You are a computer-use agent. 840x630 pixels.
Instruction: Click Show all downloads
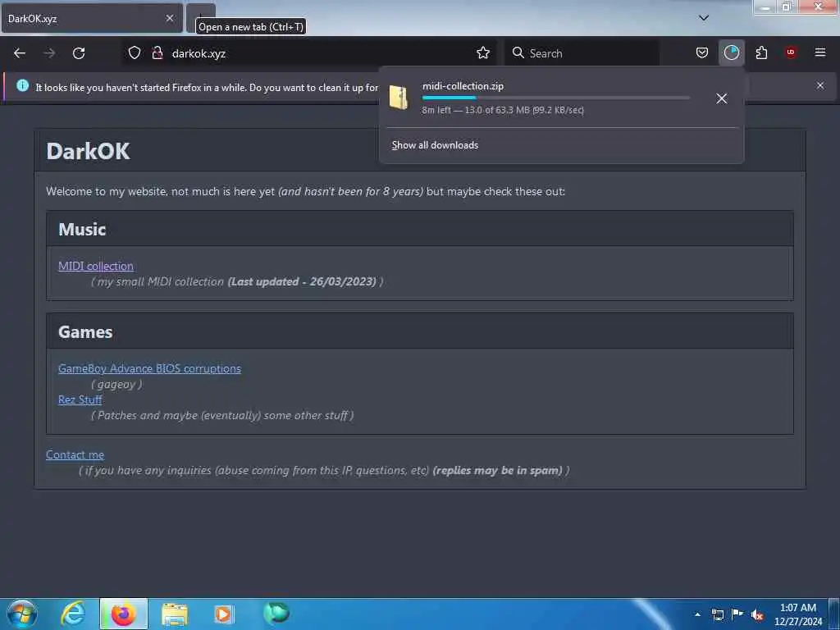435,145
